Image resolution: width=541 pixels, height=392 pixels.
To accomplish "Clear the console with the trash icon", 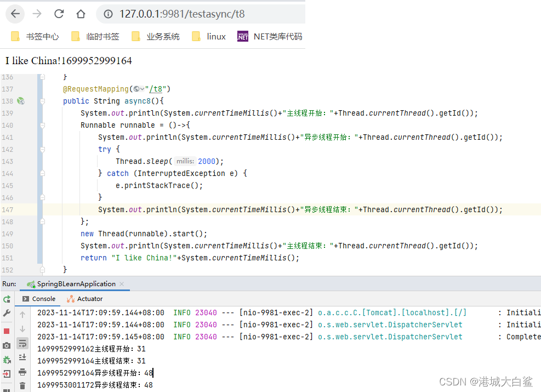I will point(22,385).
